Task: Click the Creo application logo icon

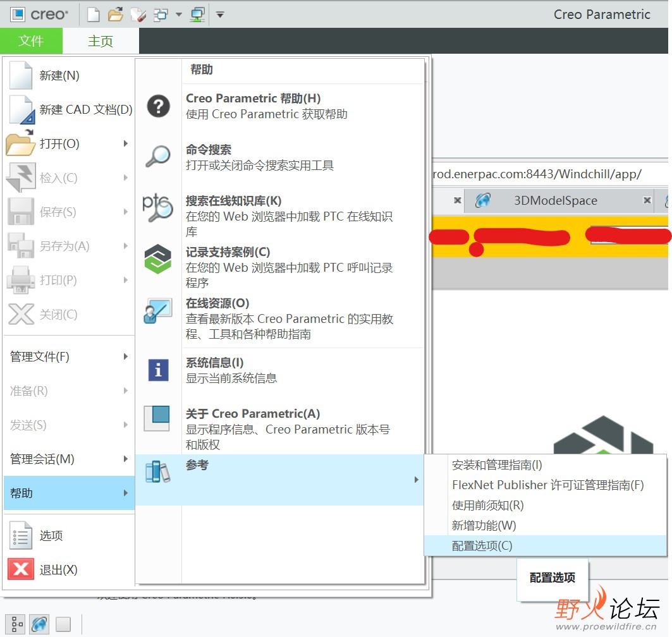Action: pos(18,15)
